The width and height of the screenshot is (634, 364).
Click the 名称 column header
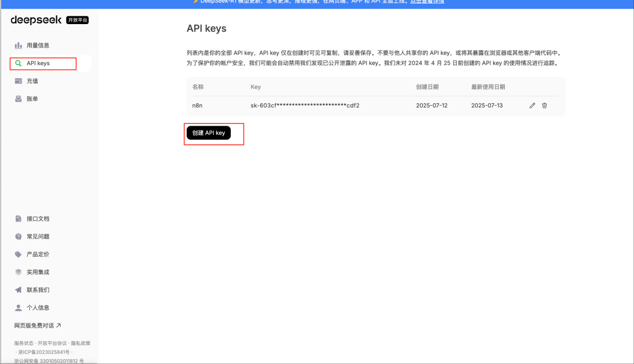(x=198, y=87)
